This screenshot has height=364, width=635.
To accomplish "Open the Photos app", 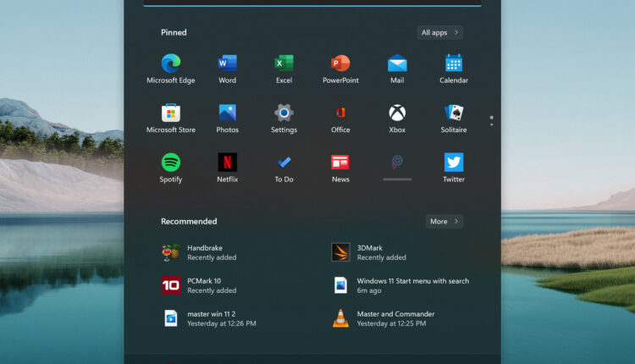I will pyautogui.click(x=227, y=113).
